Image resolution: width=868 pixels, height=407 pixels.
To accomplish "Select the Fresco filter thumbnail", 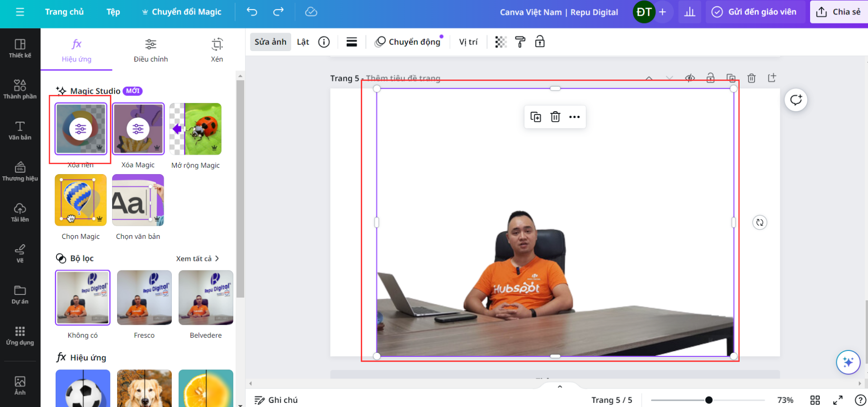I will (144, 298).
